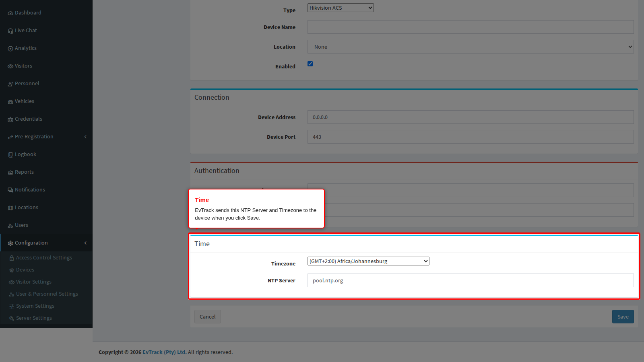This screenshot has width=644, height=362.
Task: Open User & Personnel Settings
Action: tap(47, 294)
